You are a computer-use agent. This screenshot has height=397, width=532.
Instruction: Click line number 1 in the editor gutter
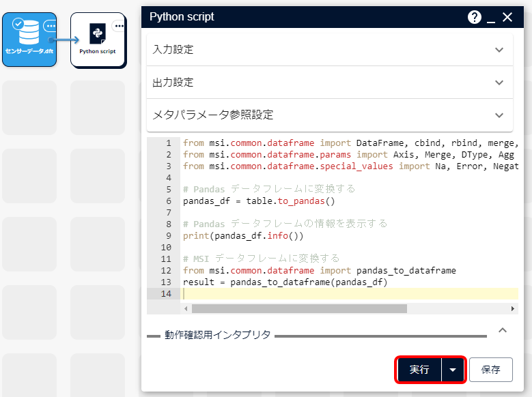click(168, 143)
